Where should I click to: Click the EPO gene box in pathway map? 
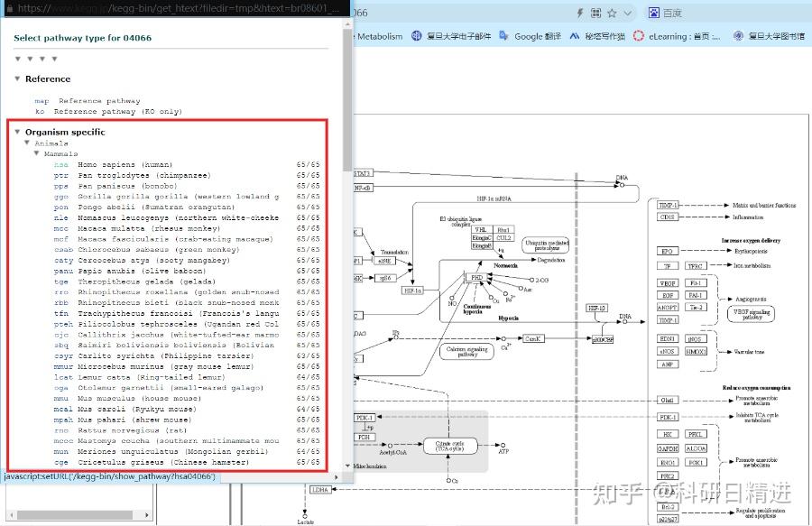(x=667, y=251)
